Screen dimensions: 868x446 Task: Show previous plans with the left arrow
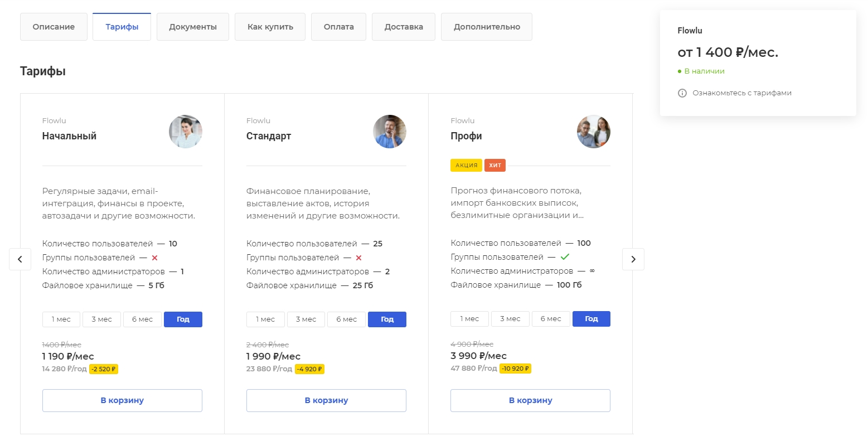click(x=20, y=259)
